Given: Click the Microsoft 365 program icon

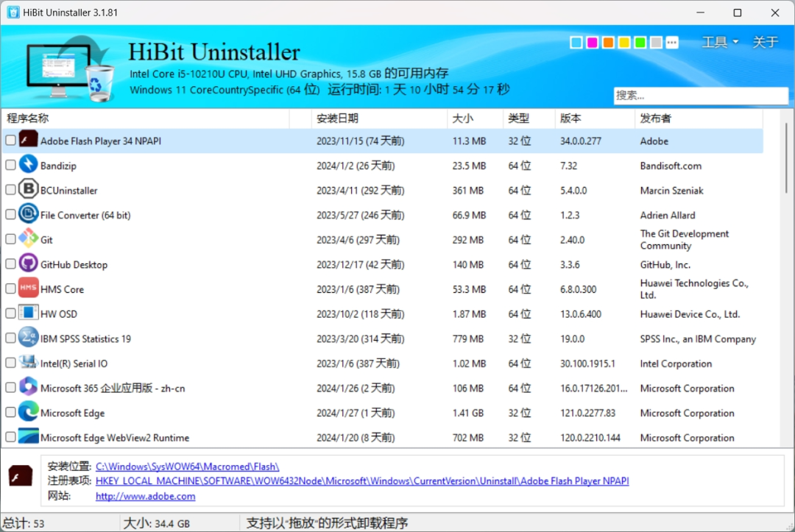Looking at the screenshot, I should click(x=29, y=386).
